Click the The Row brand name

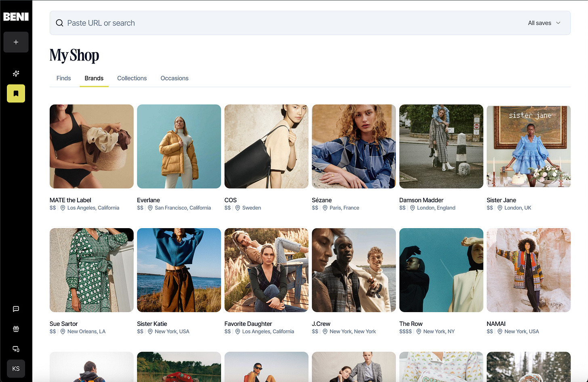[411, 324]
